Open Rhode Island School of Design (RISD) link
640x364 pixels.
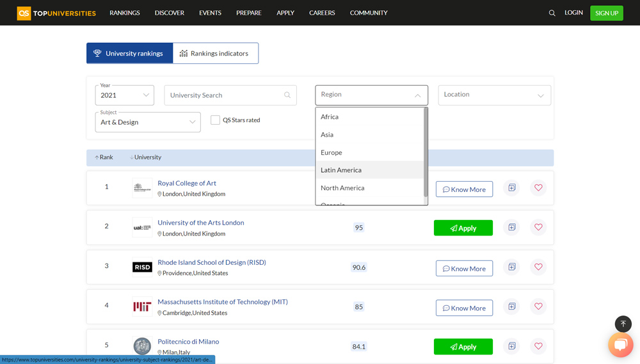coord(212,262)
